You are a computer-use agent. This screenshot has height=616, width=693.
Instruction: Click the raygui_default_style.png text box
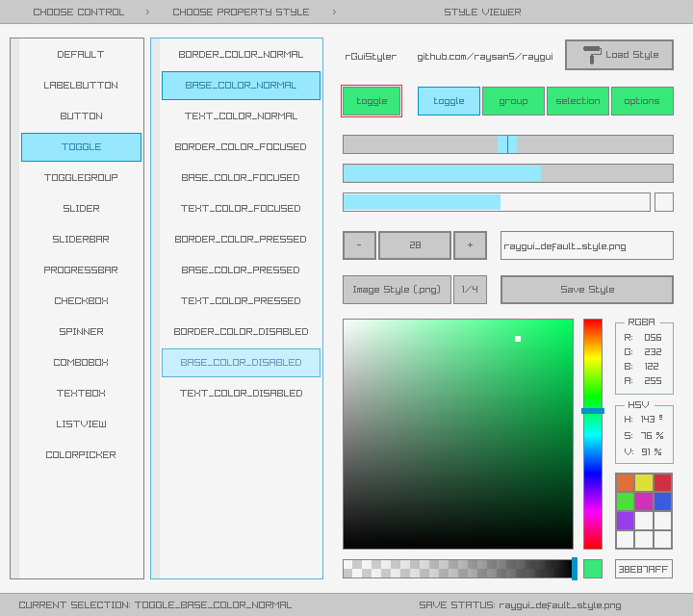[586, 245]
